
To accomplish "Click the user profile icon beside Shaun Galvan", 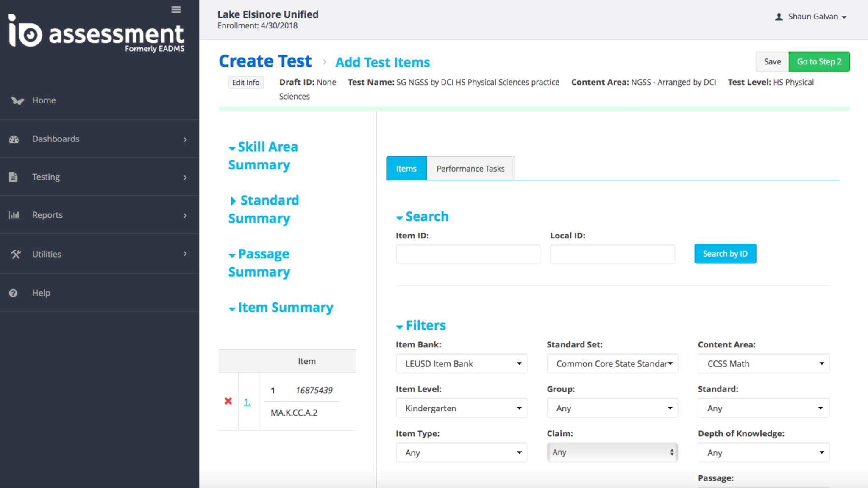I will [x=779, y=17].
